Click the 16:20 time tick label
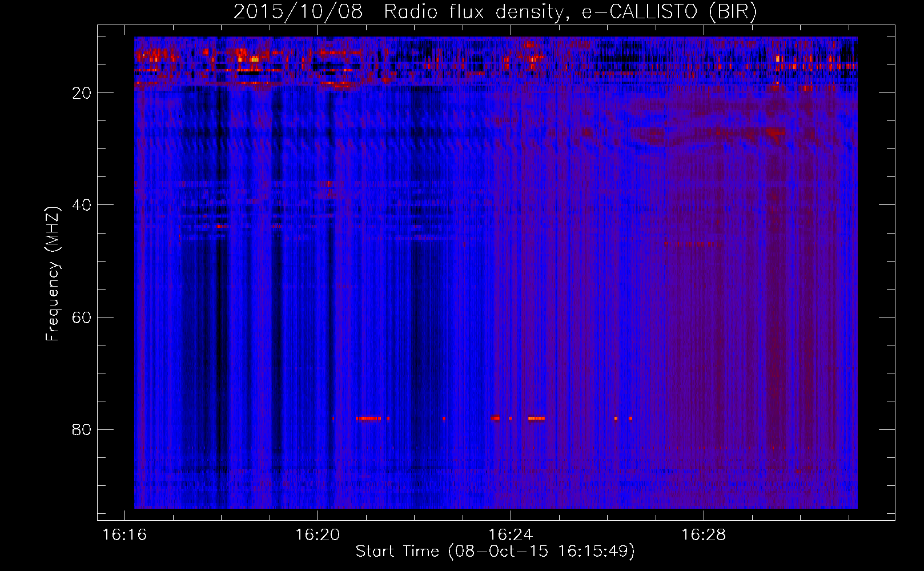The height and width of the screenshot is (571, 924). [317, 535]
